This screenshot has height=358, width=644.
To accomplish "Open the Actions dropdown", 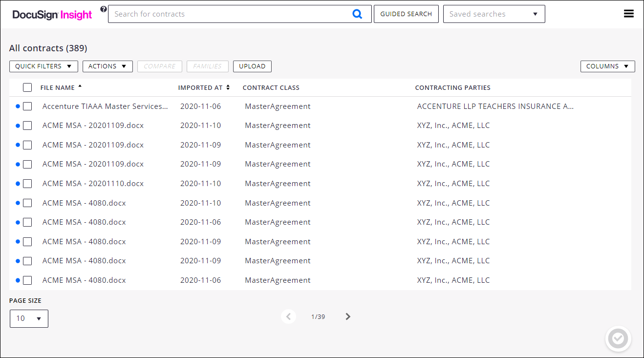I will (107, 66).
